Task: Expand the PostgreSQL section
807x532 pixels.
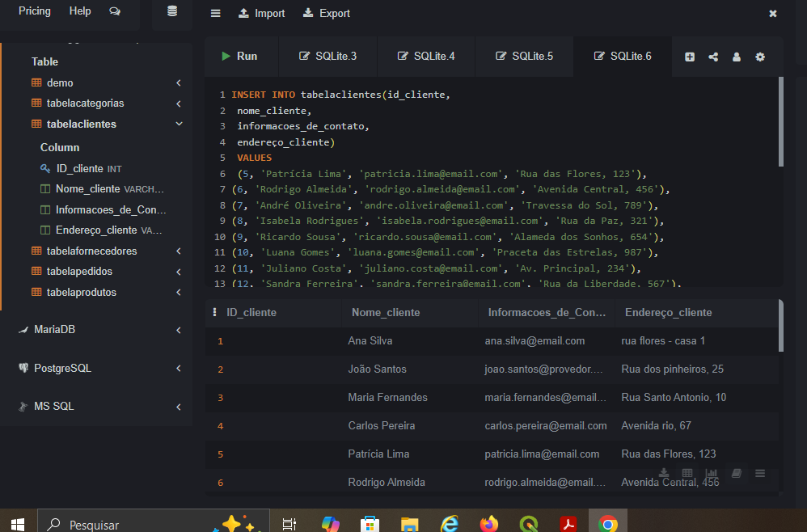Action: 179,369
